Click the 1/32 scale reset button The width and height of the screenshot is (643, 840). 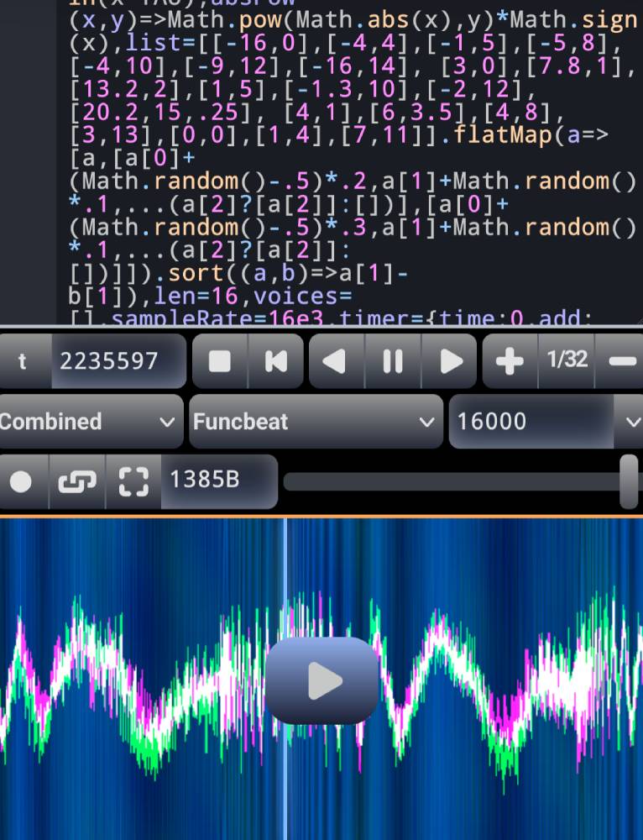pos(567,361)
